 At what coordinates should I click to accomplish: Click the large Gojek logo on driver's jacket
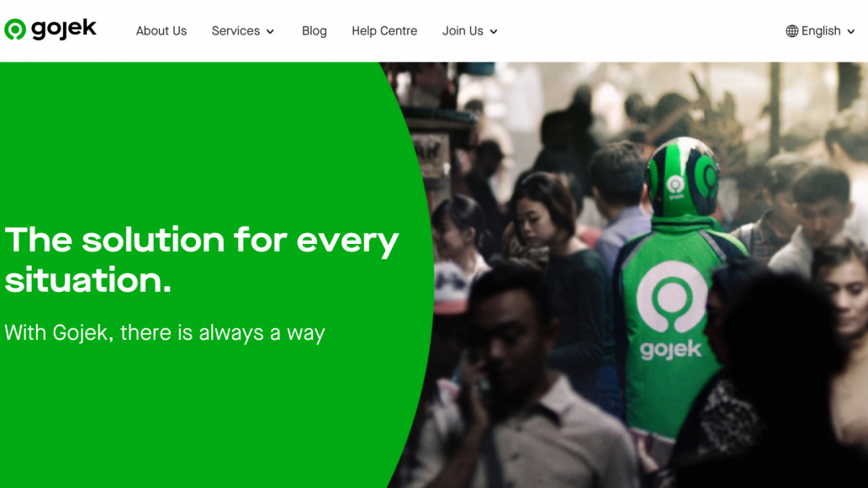click(x=671, y=298)
